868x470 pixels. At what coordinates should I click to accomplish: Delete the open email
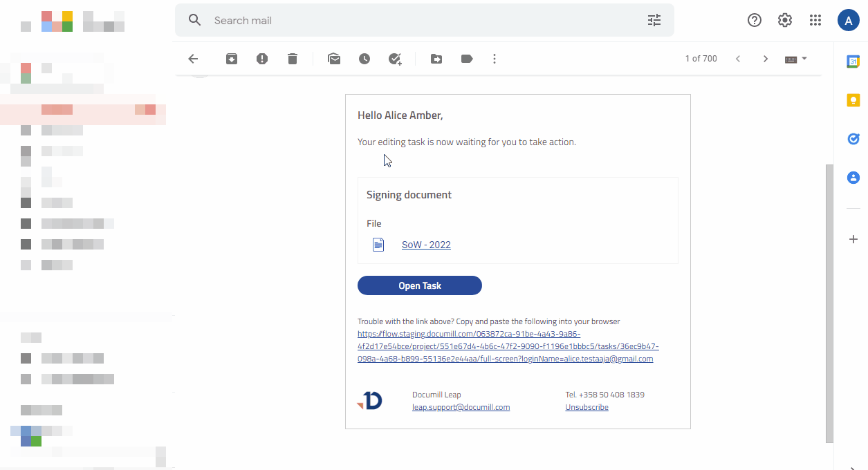[292, 59]
